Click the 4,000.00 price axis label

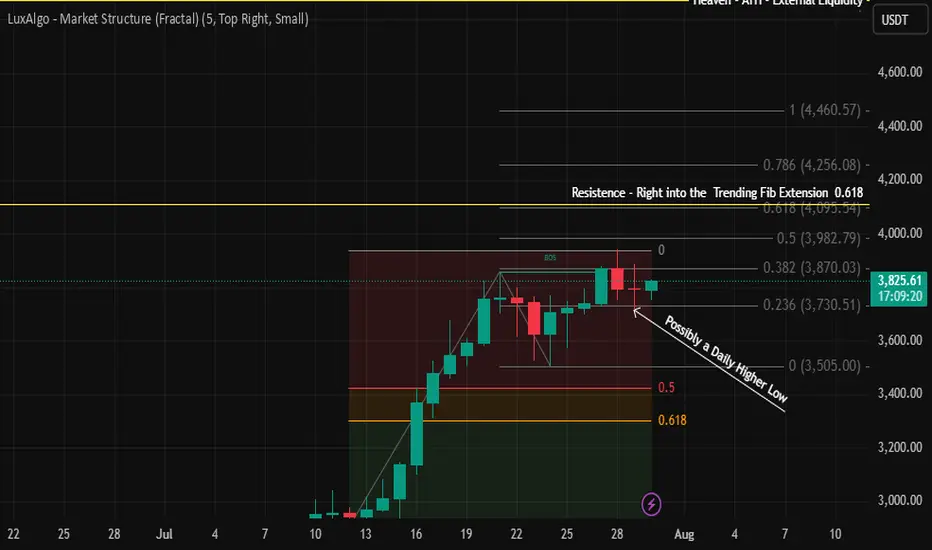pyautogui.click(x=900, y=233)
